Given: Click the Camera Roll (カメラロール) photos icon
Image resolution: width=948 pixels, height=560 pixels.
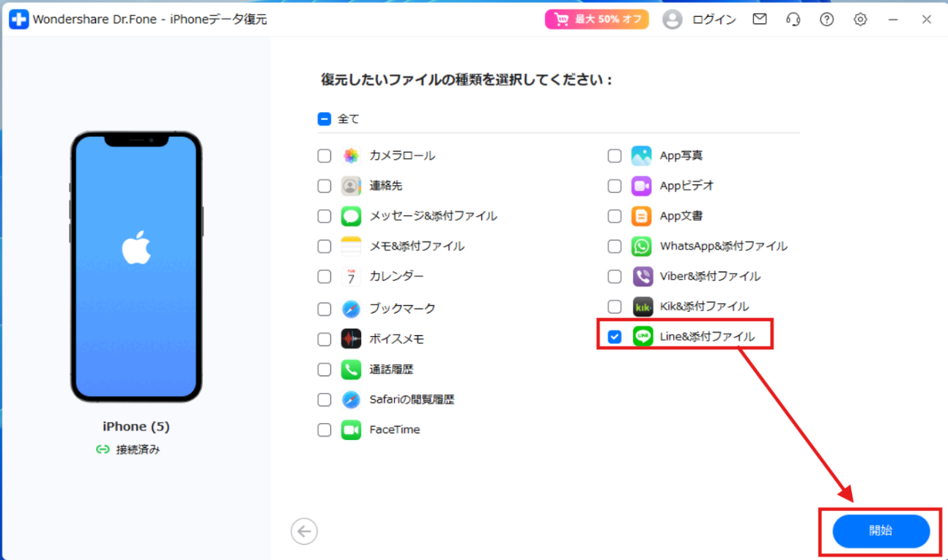Looking at the screenshot, I should pyautogui.click(x=351, y=156).
